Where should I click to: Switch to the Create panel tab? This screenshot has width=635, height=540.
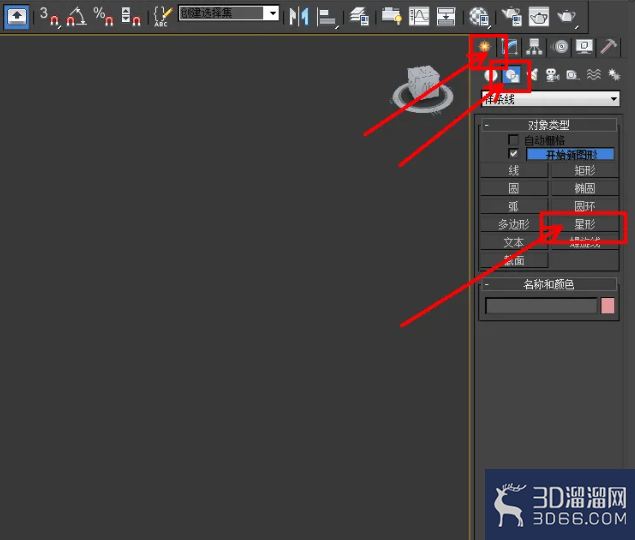click(484, 47)
